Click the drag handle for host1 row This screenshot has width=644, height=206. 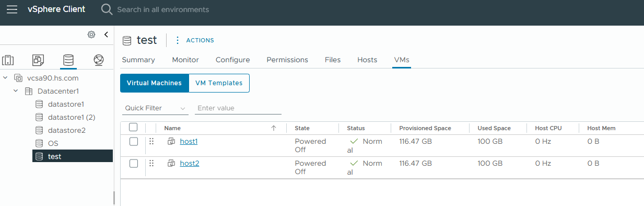pyautogui.click(x=151, y=141)
